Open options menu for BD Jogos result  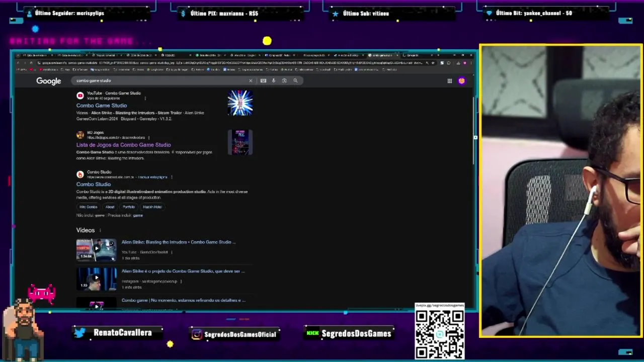[x=149, y=137]
